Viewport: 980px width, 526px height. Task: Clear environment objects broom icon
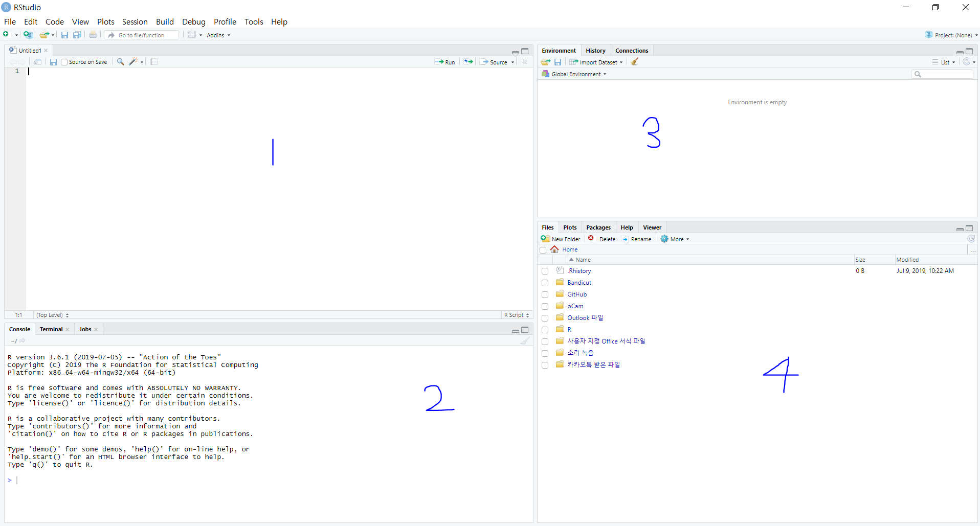click(x=635, y=62)
